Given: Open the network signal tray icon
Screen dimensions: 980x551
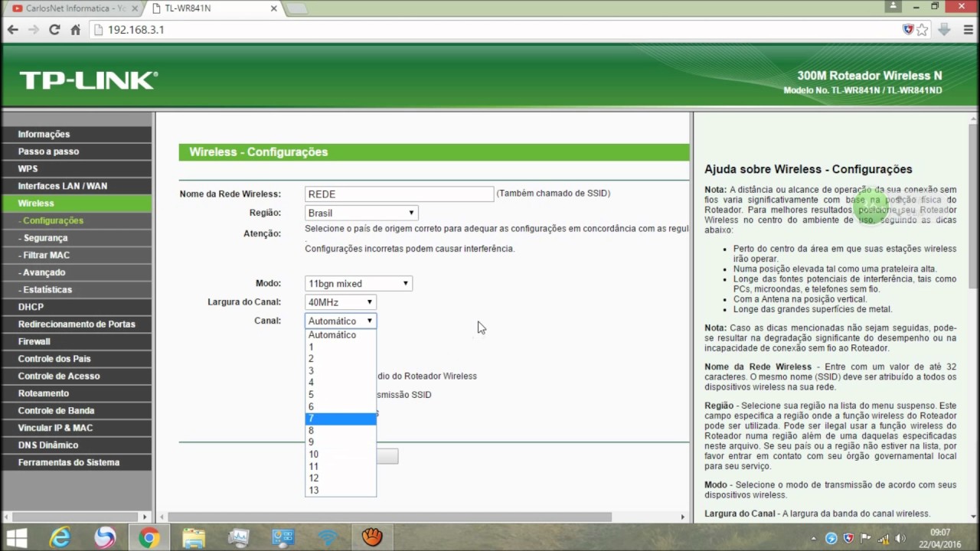Looking at the screenshot, I should [x=883, y=539].
